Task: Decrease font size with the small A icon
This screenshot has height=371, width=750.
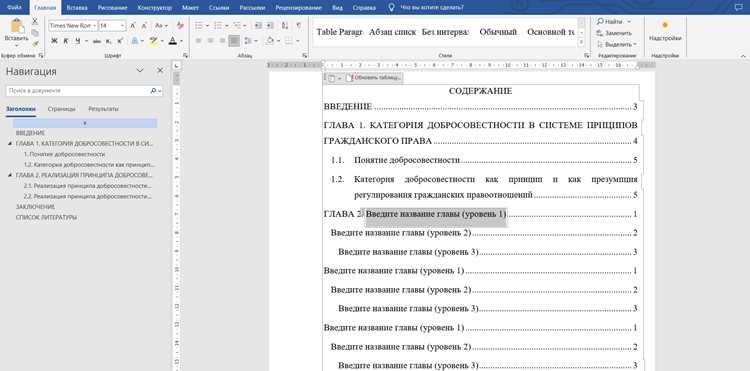Action: click(143, 25)
